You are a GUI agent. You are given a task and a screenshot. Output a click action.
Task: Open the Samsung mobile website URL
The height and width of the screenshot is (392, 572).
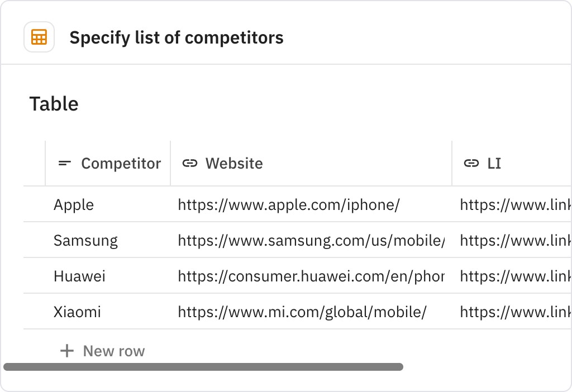click(311, 240)
